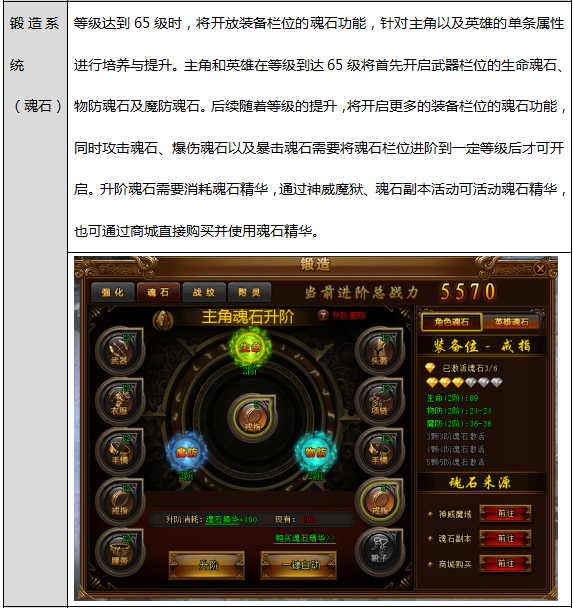Select the 靴子 boots equipment slot icon

point(379,552)
